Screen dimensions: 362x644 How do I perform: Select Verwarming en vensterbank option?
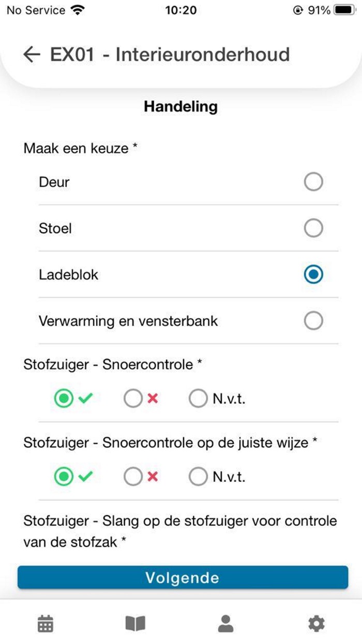pyautogui.click(x=313, y=320)
